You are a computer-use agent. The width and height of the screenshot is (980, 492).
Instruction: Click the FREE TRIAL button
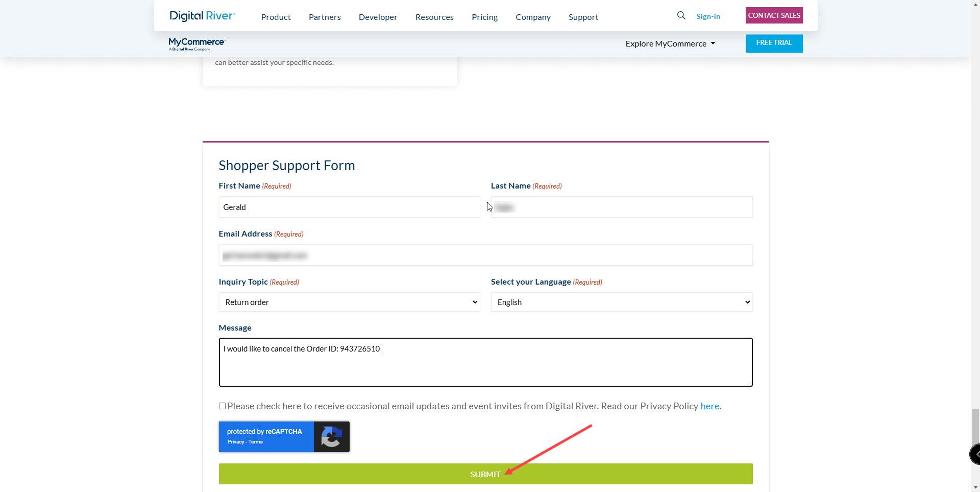click(x=774, y=43)
